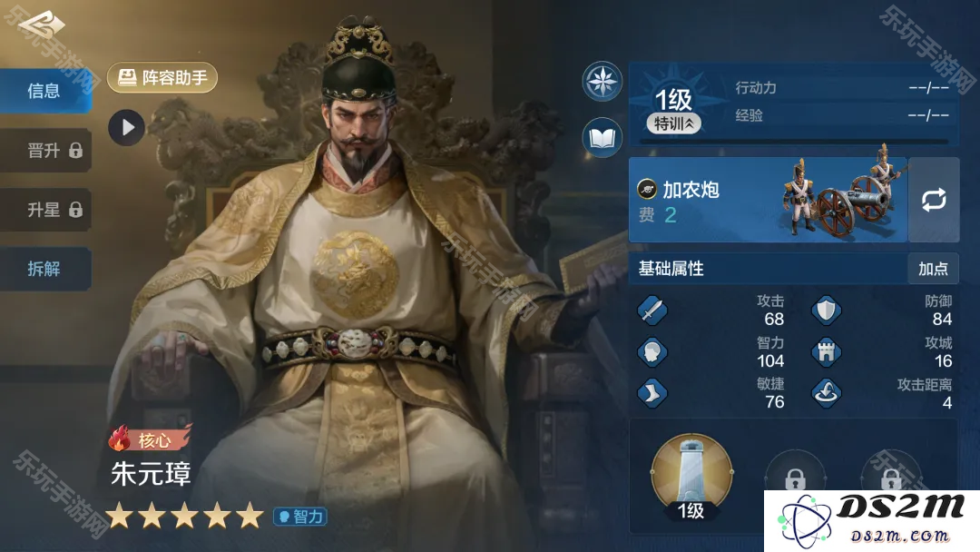Tap the head intelligence stat icon
Screen dimensions: 980x552
(652, 352)
